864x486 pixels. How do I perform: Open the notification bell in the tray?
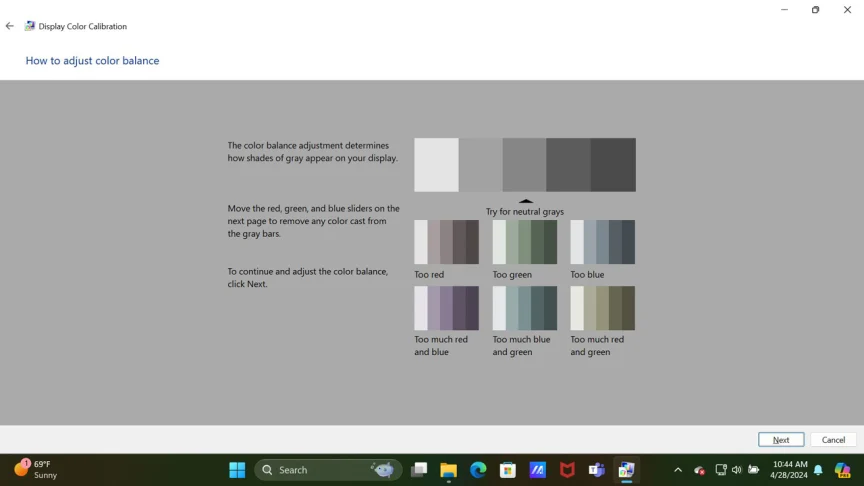818,470
